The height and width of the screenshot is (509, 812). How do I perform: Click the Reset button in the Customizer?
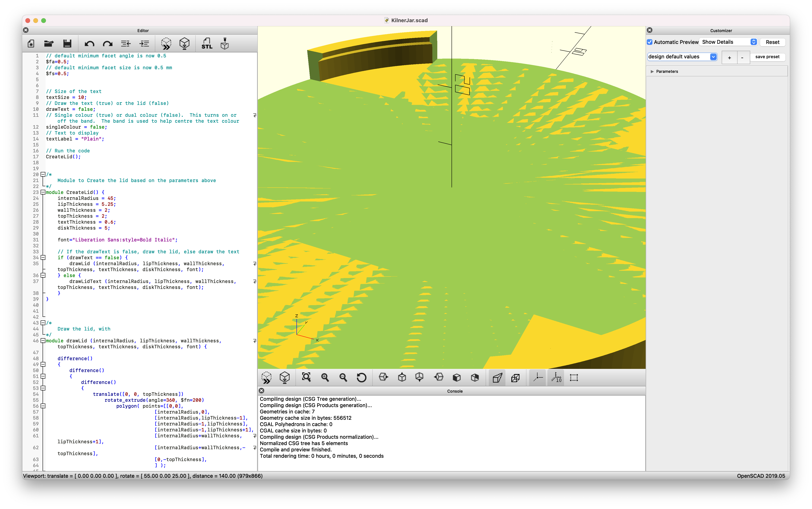point(772,42)
